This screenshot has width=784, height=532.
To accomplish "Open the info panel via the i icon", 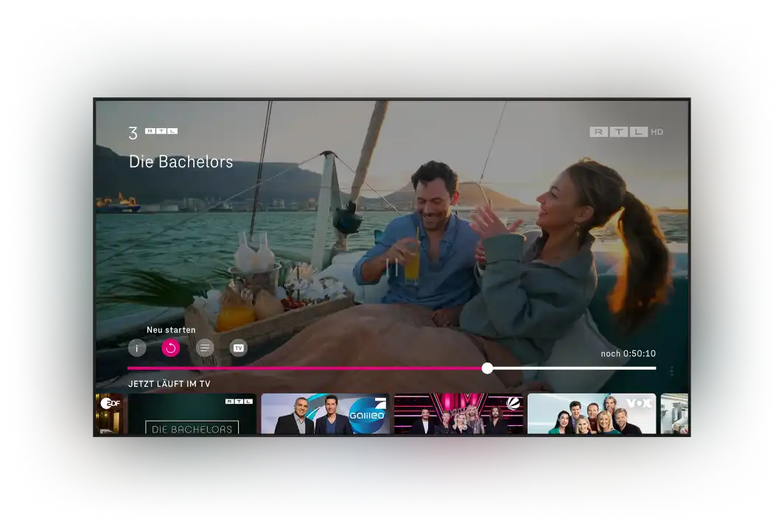I will [x=137, y=347].
